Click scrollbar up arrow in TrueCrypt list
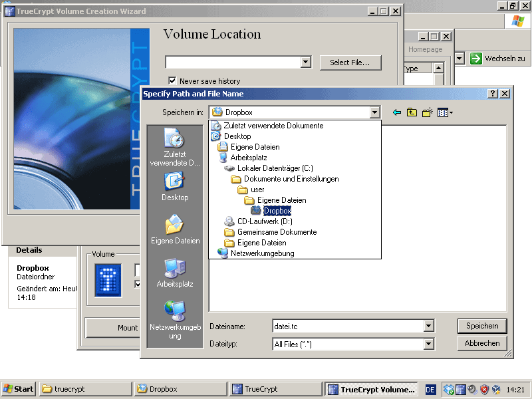532x399 pixels. point(438,68)
